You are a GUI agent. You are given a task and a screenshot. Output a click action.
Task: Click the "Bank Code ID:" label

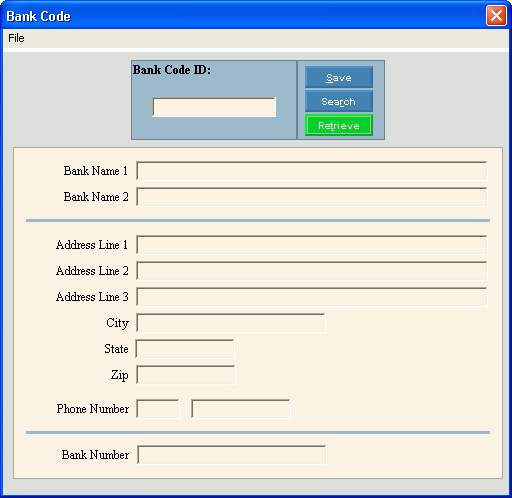tap(172, 70)
